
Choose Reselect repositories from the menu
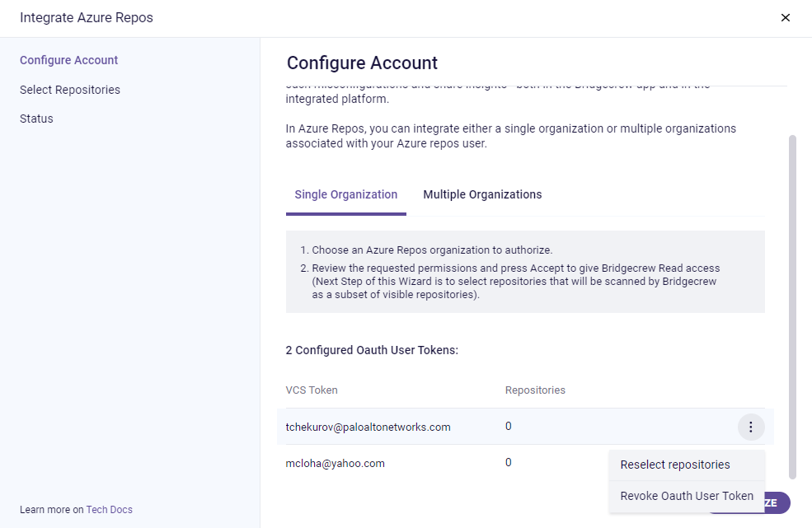pos(675,465)
